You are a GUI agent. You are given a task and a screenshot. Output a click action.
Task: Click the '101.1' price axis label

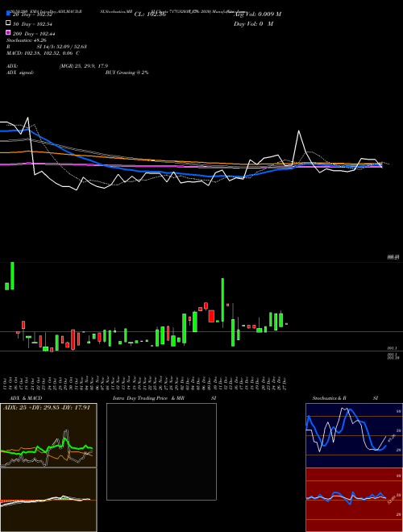[x=393, y=348]
